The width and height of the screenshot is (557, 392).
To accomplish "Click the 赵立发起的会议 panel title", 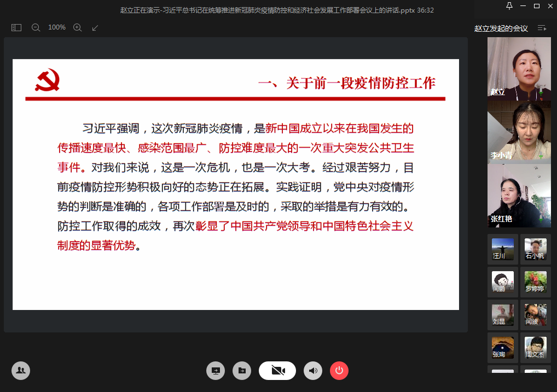I will (501, 28).
